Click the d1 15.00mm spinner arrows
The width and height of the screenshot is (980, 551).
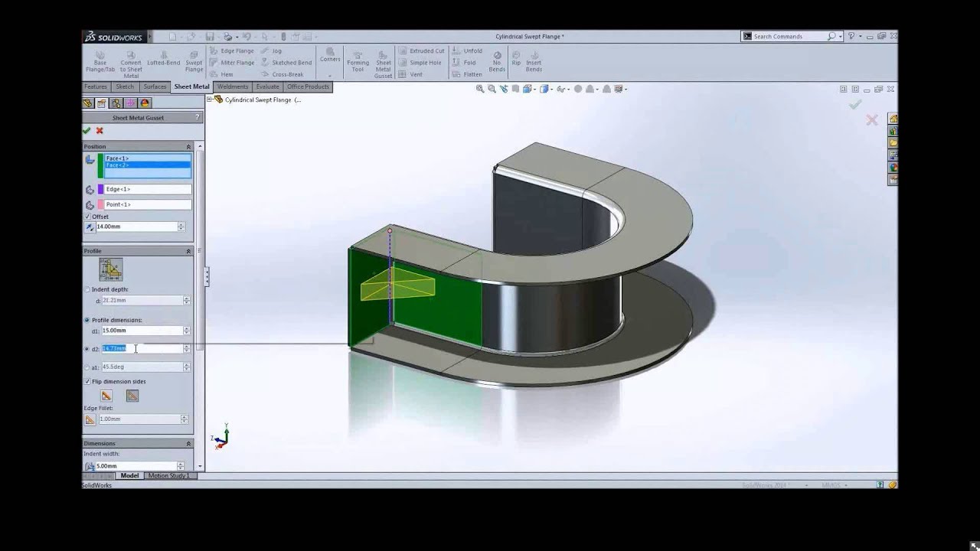coord(187,331)
